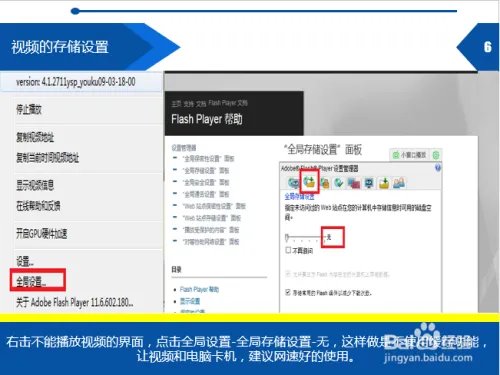
Task: Open the Global Notifications Settings globe icon
Action: click(x=339, y=183)
